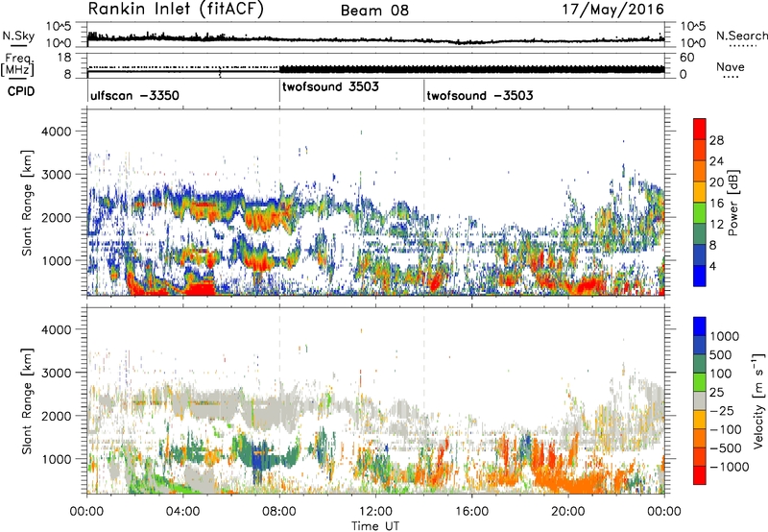Click the date '17/May/2016'
The height and width of the screenshot is (532, 768).
coord(612,10)
